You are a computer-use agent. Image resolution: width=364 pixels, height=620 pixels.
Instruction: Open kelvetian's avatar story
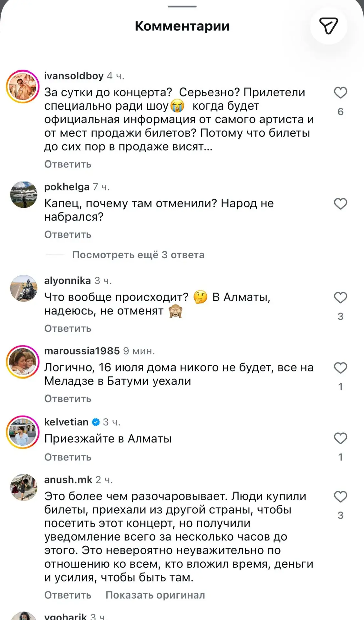[23, 432]
